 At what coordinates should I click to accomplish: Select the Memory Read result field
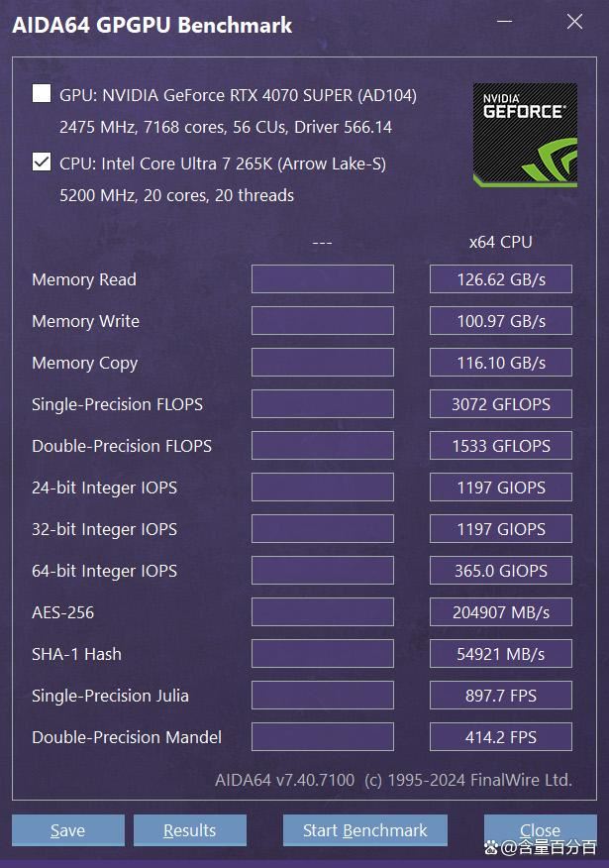(x=500, y=278)
